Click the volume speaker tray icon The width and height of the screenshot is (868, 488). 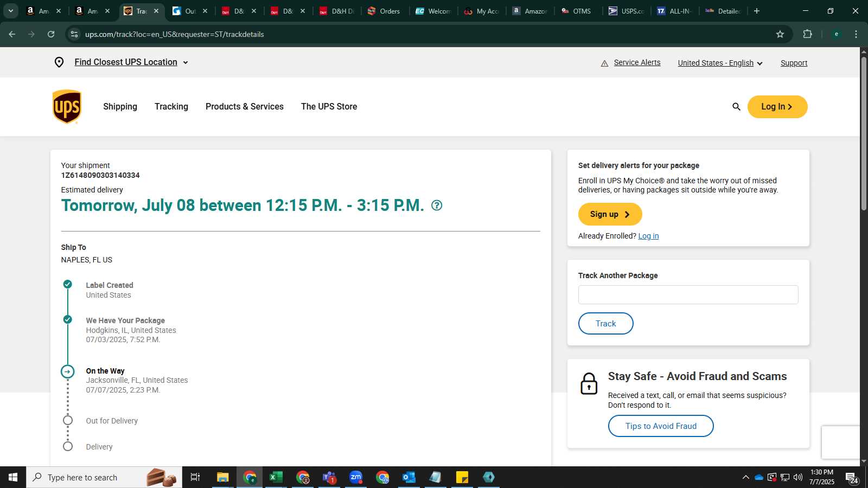point(798,477)
